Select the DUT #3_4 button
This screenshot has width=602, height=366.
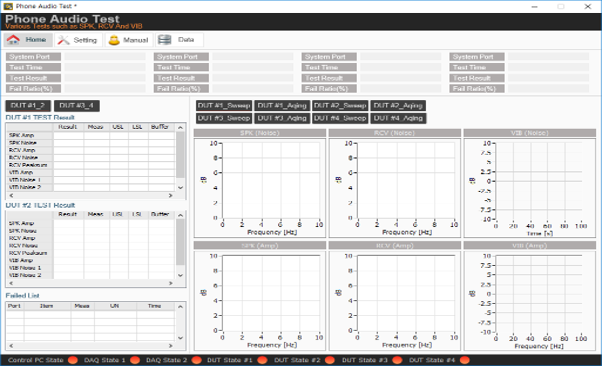[76, 106]
